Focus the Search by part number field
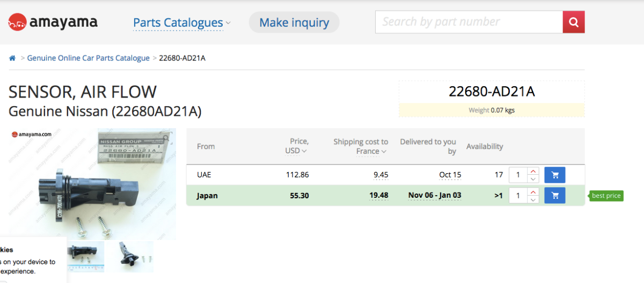 469,22
